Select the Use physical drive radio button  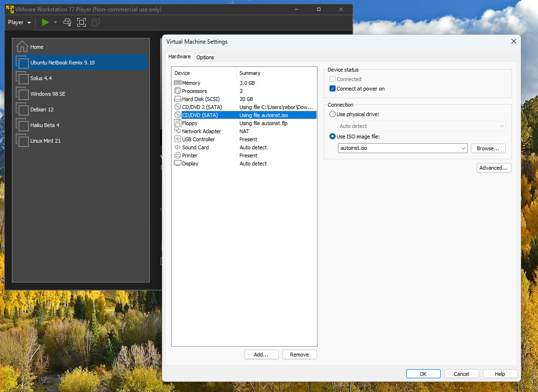pos(332,114)
